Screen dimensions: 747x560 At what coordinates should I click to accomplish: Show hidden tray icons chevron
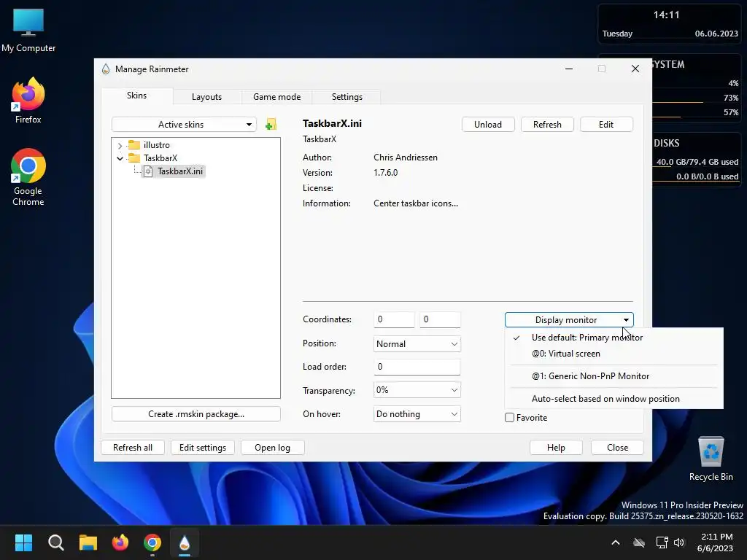[x=616, y=542]
